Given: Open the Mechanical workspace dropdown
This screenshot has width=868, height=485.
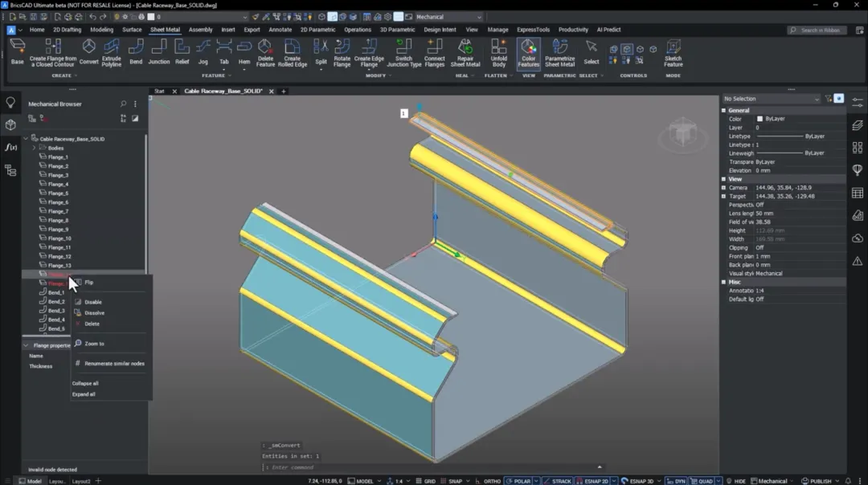Looking at the screenshot, I should (449, 17).
